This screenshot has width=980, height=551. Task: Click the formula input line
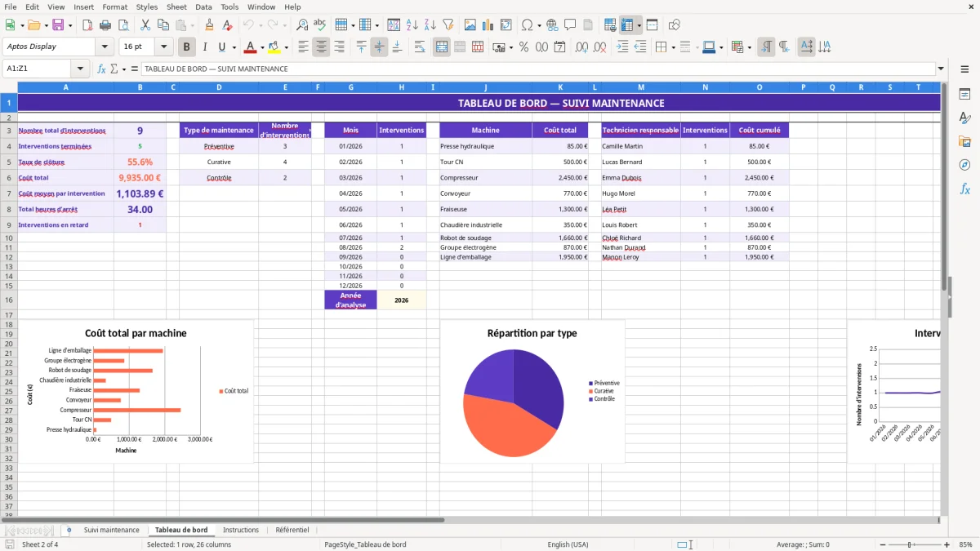(x=537, y=69)
